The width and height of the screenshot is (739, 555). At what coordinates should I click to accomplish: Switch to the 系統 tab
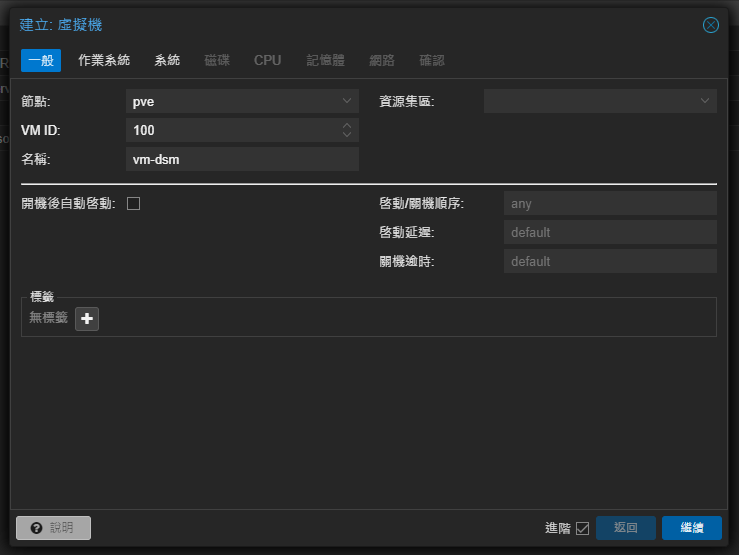click(x=167, y=60)
